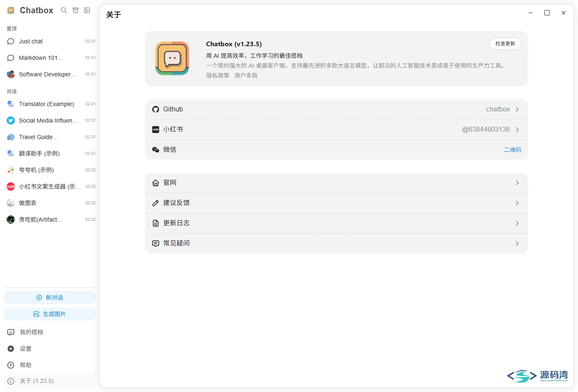This screenshot has height=392, width=578.
Task: Open the 用户条款 link
Action: click(246, 76)
